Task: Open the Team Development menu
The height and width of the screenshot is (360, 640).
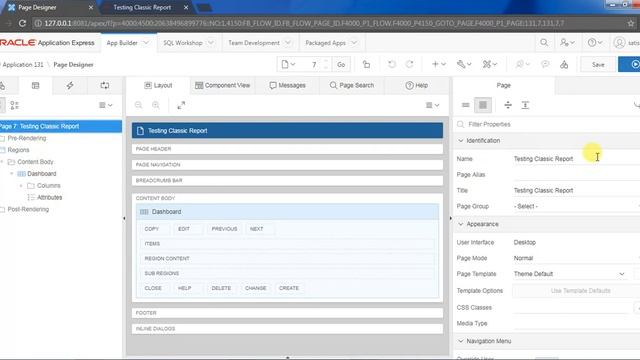Action: (254, 43)
